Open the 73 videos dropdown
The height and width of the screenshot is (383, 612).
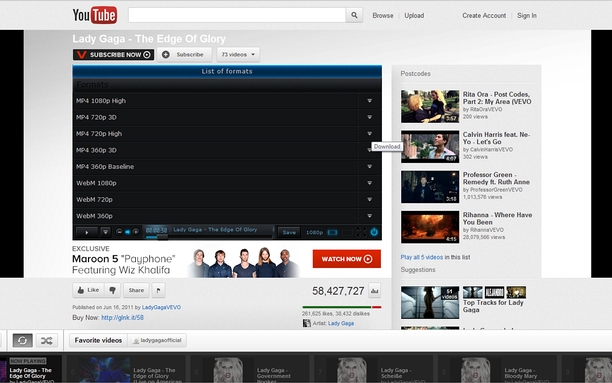[x=238, y=55]
